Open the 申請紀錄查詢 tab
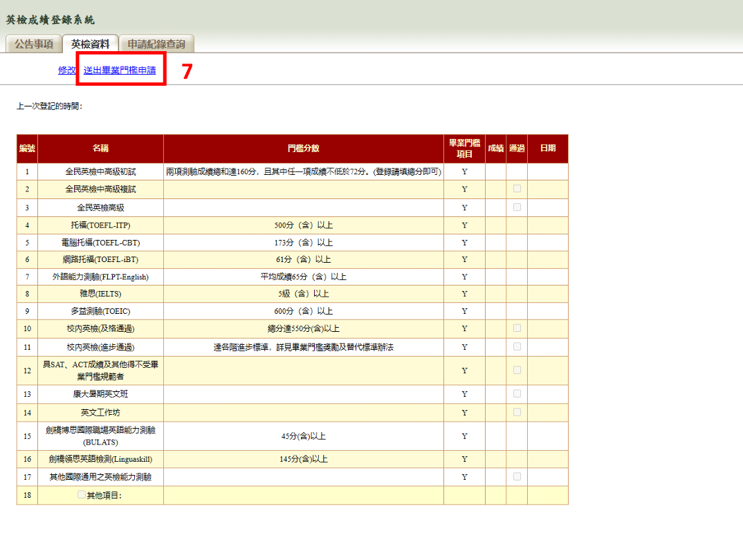Viewport: 743px width, 560px height. (x=156, y=44)
